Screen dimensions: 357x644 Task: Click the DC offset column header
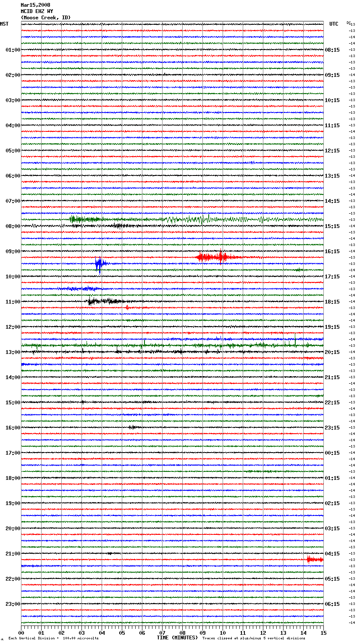pyautogui.click(x=349, y=22)
